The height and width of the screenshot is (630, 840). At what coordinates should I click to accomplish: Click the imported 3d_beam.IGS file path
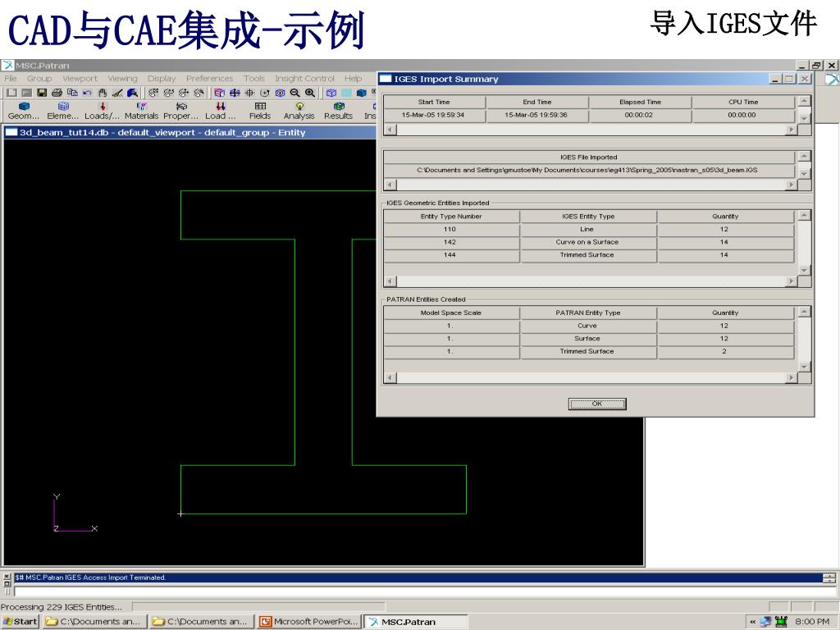[588, 171]
